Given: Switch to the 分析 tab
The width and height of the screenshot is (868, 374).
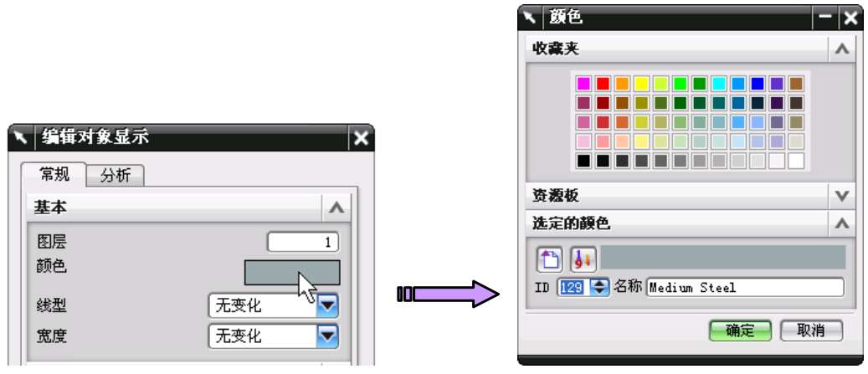Looking at the screenshot, I should point(116,176).
